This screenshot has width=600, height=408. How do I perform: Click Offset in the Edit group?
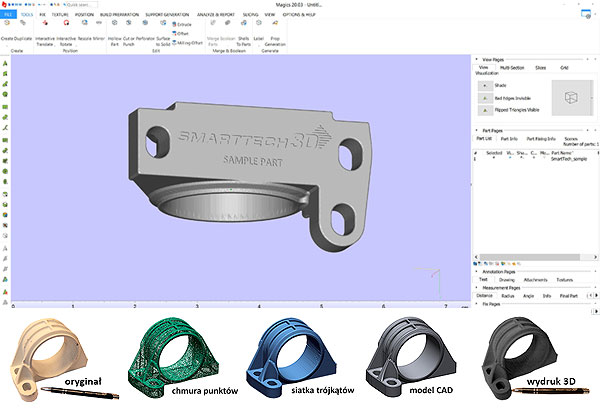click(x=181, y=34)
